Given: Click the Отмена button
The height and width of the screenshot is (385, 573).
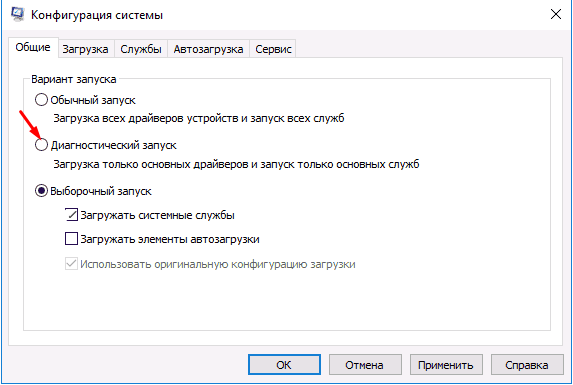Looking at the screenshot, I should (x=365, y=365).
